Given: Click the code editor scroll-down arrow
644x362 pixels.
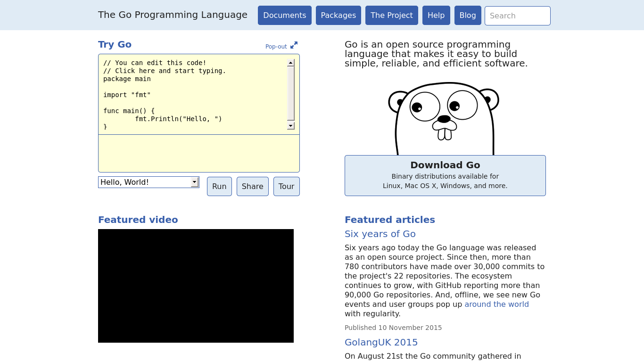Looking at the screenshot, I should 291,126.
